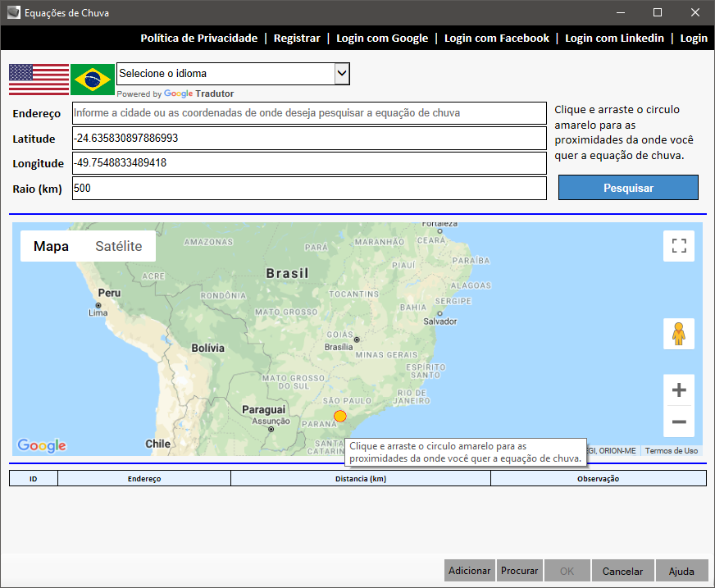Screen dimensions: 715x588
Task: Open the Selecione o idioma dropdown
Action: pyautogui.click(x=233, y=74)
